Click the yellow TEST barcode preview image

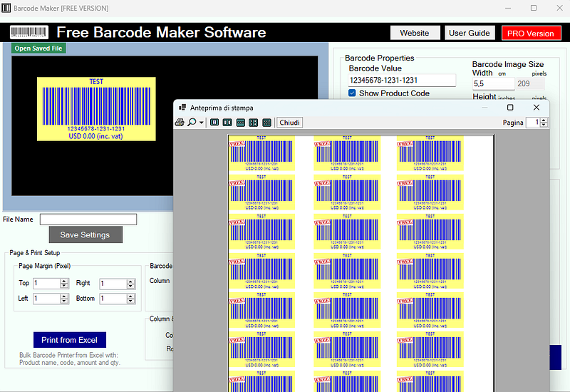(96, 109)
